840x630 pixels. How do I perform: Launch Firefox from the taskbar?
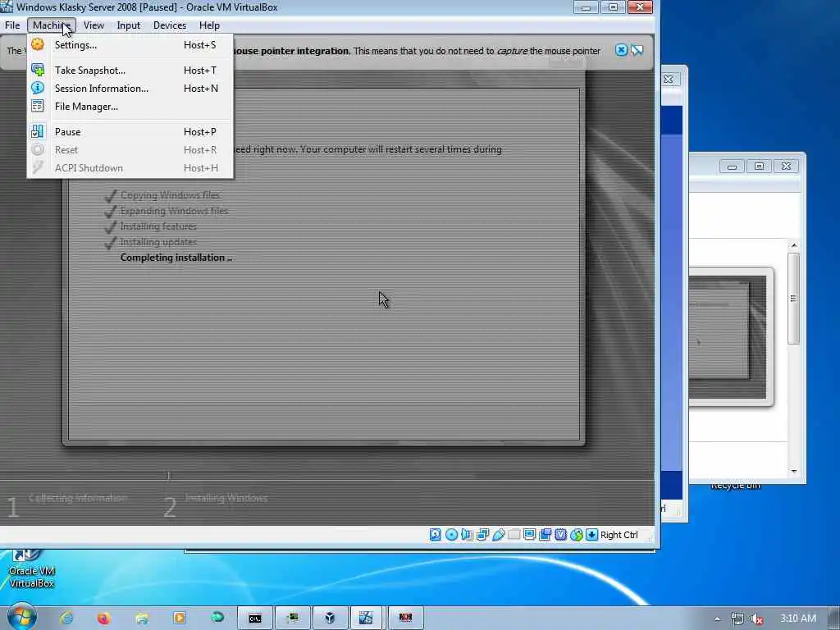pyautogui.click(x=103, y=619)
